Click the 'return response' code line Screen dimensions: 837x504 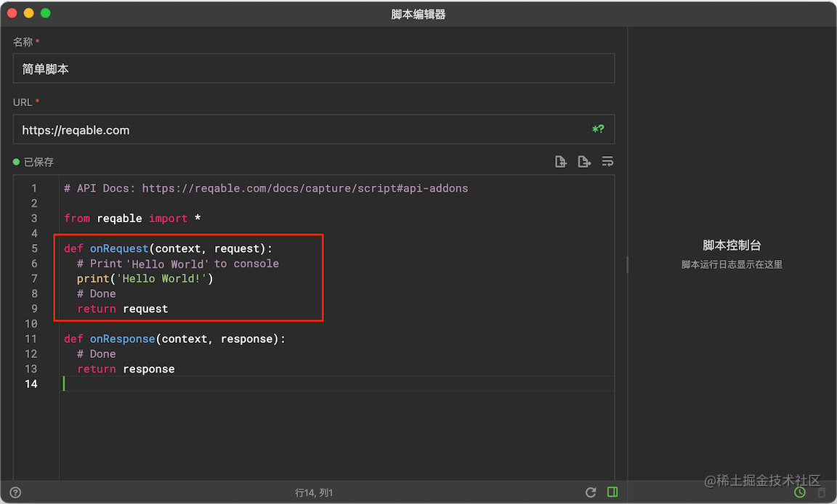point(126,369)
